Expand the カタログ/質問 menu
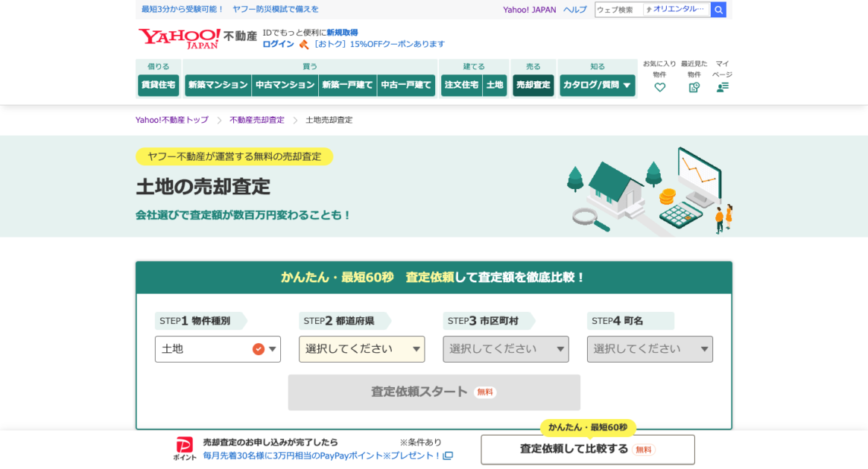Viewport: 868px width, 469px height. point(597,85)
